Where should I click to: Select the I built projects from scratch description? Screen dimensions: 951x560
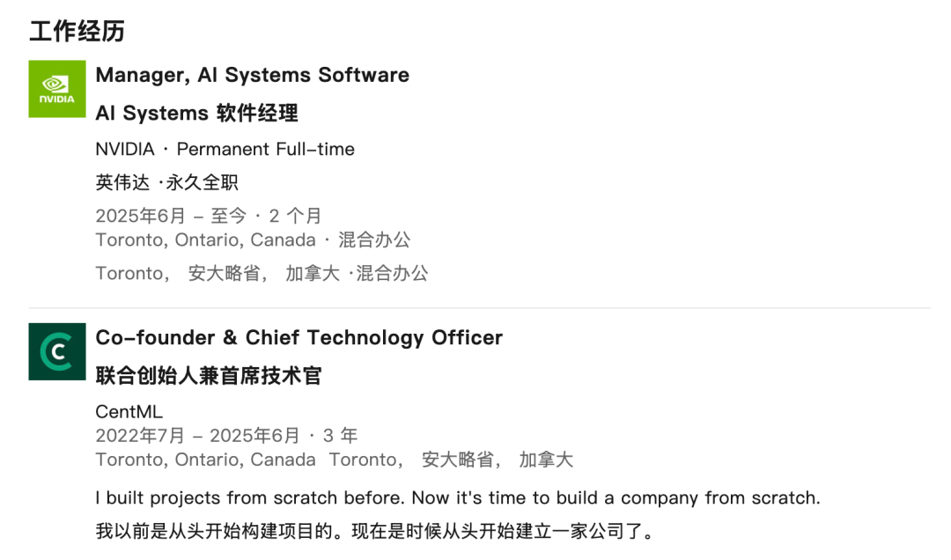point(458,498)
